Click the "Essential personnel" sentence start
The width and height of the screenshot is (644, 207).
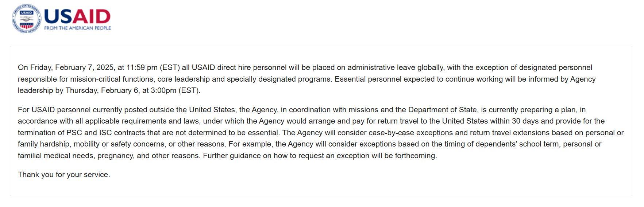[366, 79]
